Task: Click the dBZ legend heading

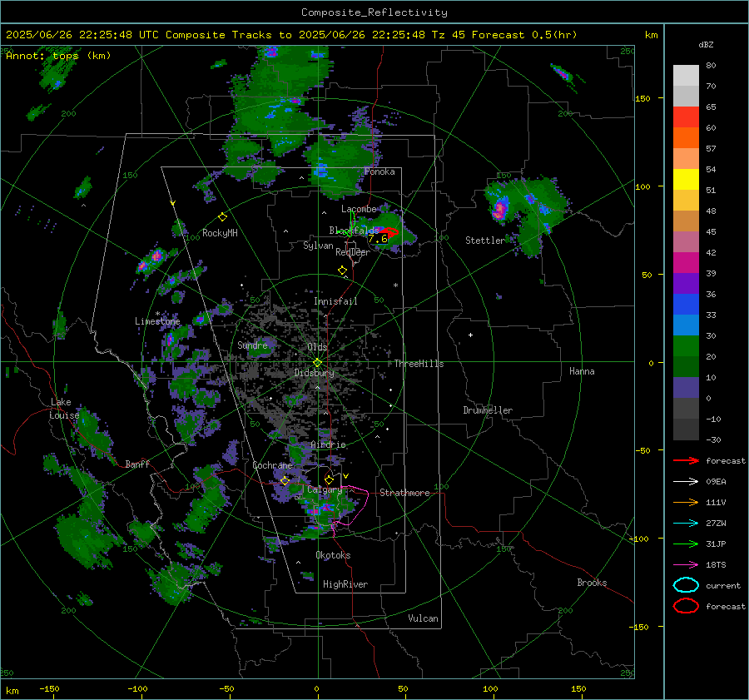Action: (706, 45)
